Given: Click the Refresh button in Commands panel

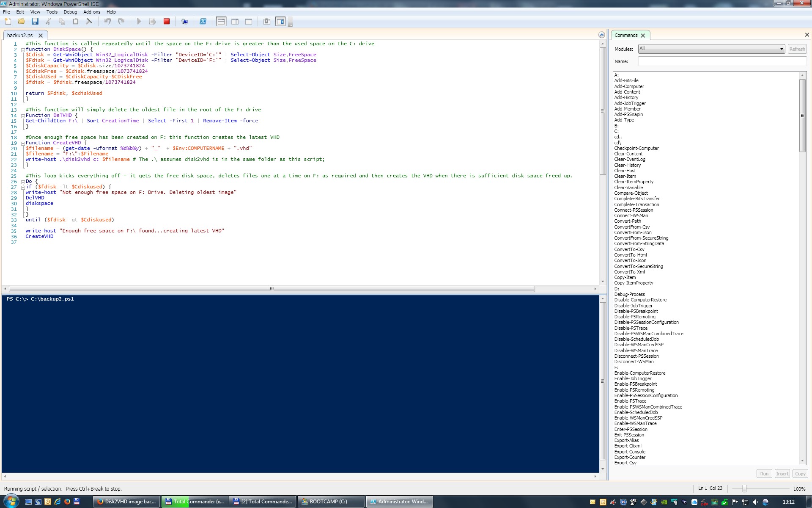Looking at the screenshot, I should [797, 49].
